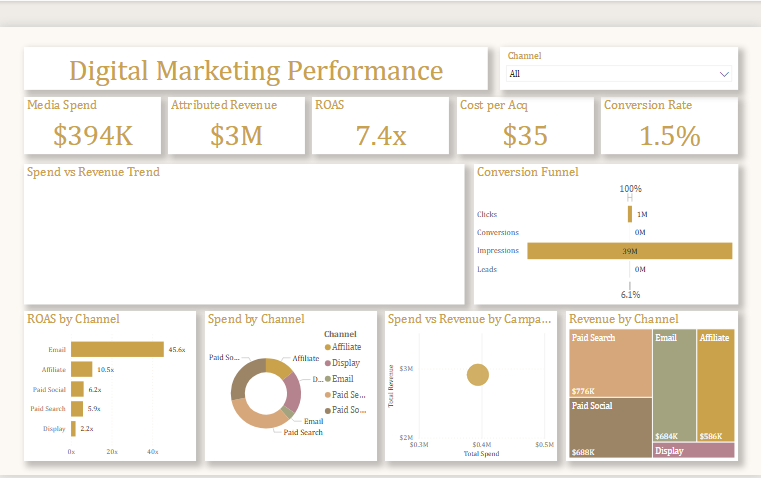Select the Email 45.6x ROAS bar
This screenshot has height=478, width=761.
[117, 349]
